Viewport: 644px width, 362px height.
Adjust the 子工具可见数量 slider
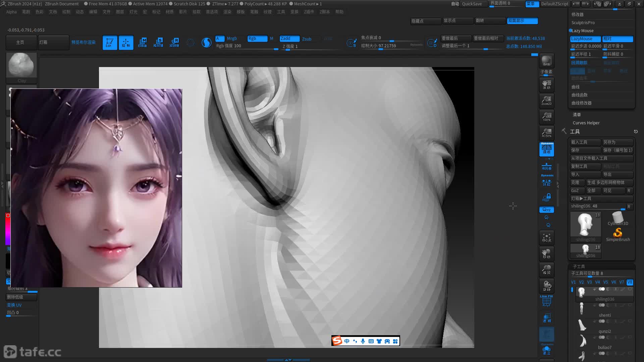tap(601, 274)
